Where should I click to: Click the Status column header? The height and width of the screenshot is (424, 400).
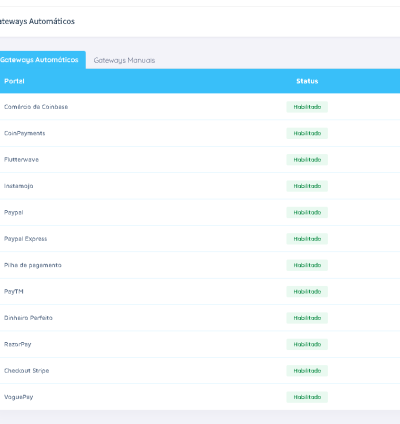pos(307,81)
